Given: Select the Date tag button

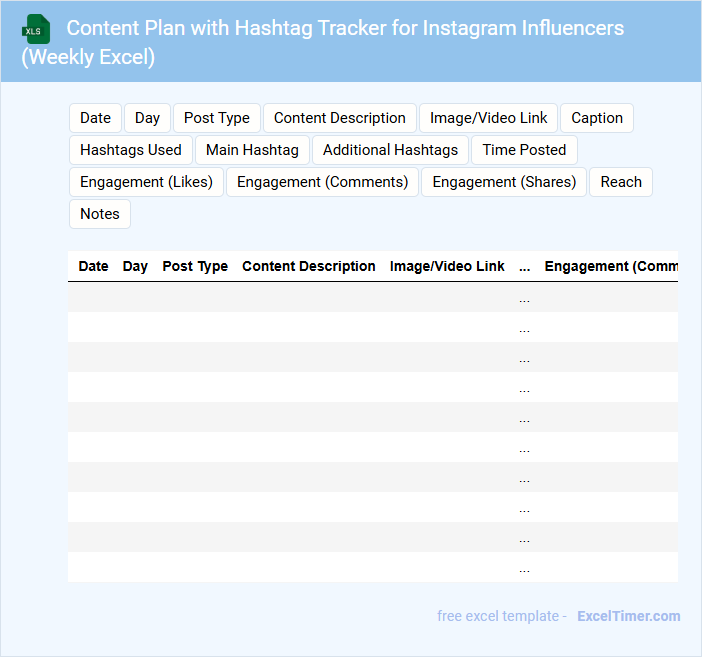Looking at the screenshot, I should click(x=95, y=118).
